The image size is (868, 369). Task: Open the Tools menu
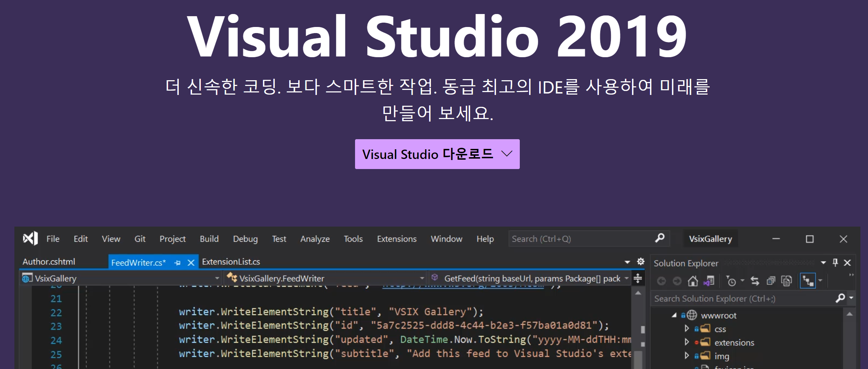pyautogui.click(x=353, y=239)
